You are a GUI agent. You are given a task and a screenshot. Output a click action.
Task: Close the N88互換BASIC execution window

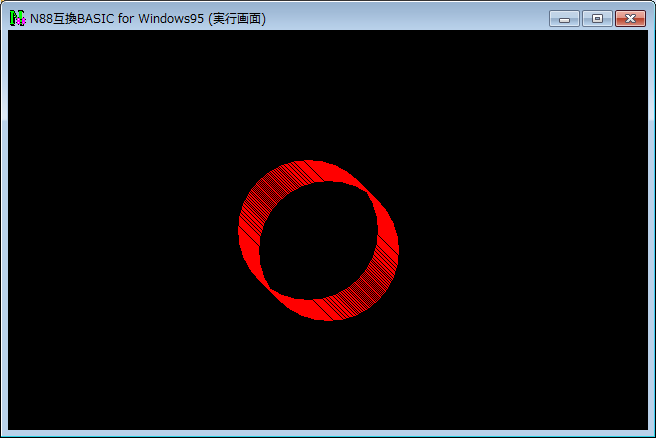(x=630, y=18)
